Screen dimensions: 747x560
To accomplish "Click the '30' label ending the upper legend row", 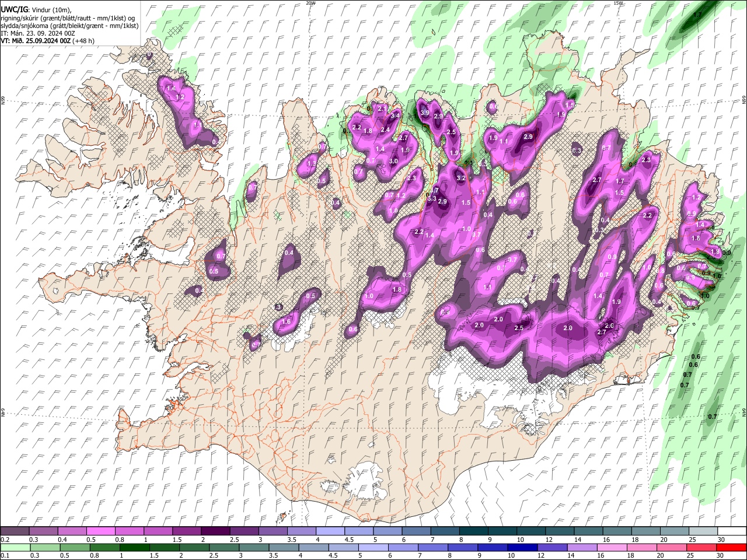I will (x=721, y=540).
